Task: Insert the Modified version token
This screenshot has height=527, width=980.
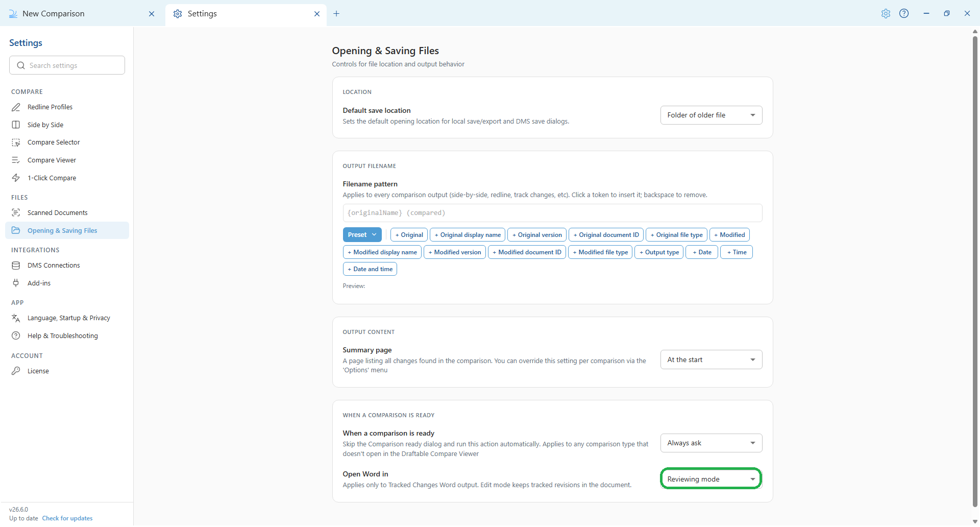Action: click(x=455, y=252)
